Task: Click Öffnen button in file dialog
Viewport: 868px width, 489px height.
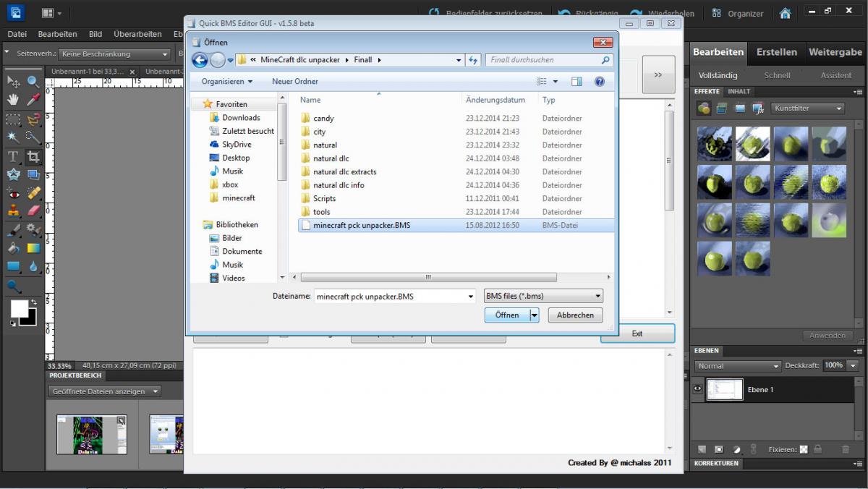Action: pos(507,315)
